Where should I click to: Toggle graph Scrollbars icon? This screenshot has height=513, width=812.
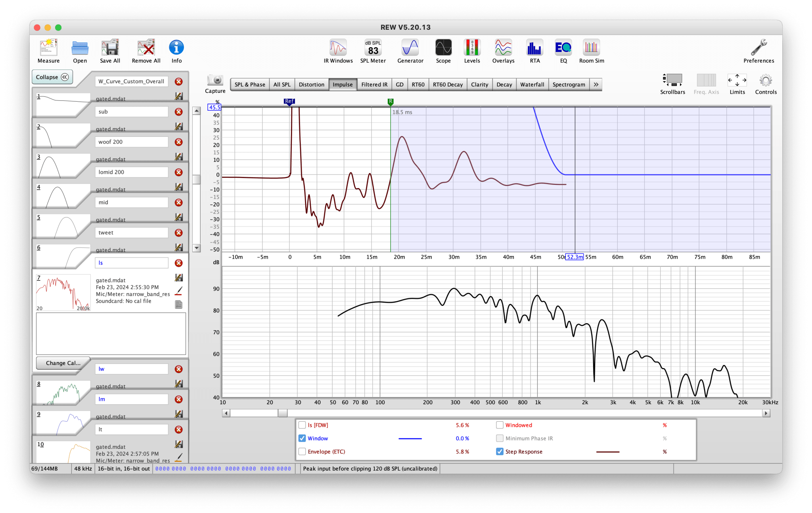pos(672,80)
